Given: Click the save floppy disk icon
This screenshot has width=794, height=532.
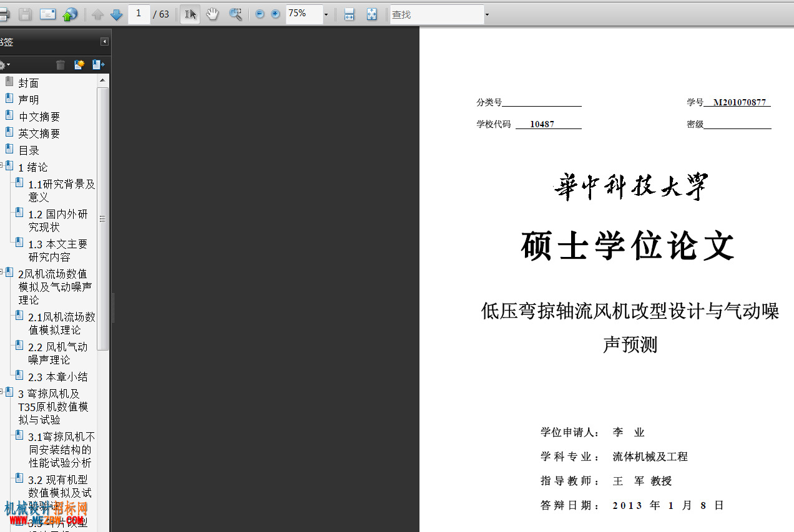Looking at the screenshot, I should click(x=26, y=14).
